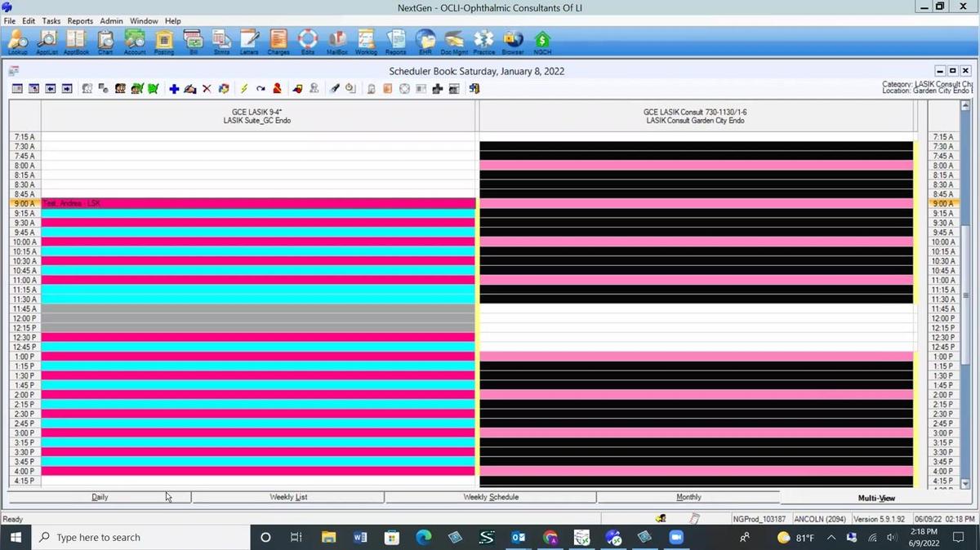Launch the EHR icon
Viewport: 980px width, 550px height.
(x=425, y=41)
